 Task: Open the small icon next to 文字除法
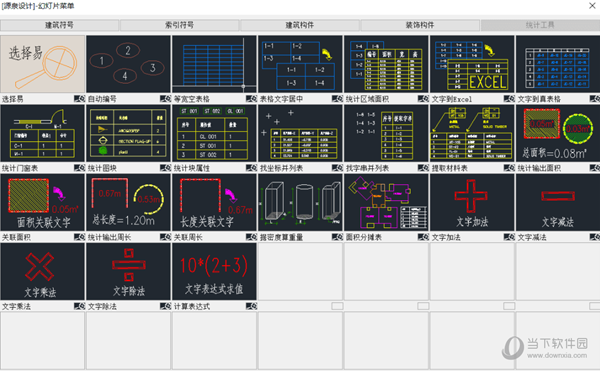165,306
